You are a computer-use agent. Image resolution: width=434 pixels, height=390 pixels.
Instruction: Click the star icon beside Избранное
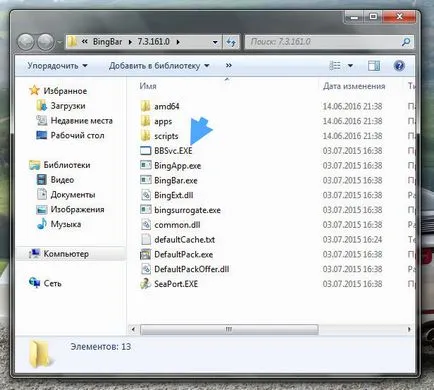pos(34,90)
